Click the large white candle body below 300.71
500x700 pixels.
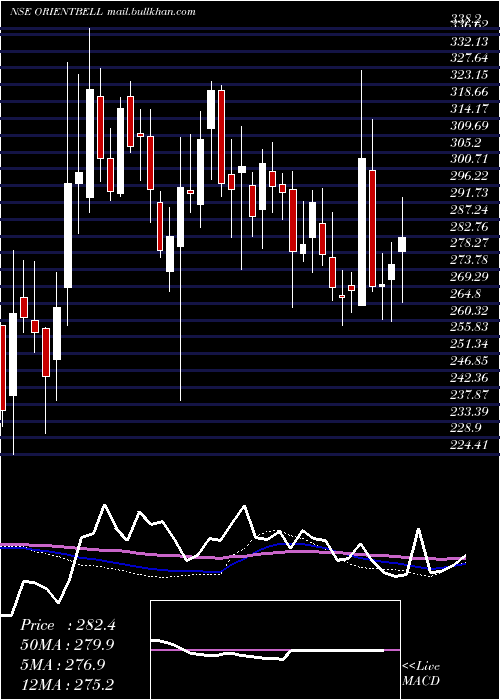pos(362,232)
